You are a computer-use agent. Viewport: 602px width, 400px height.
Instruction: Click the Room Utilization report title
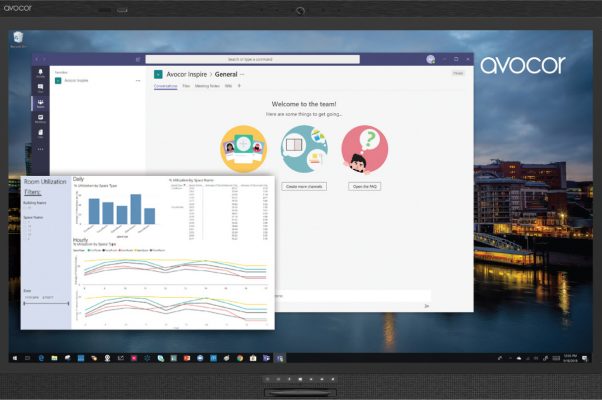pos(45,181)
